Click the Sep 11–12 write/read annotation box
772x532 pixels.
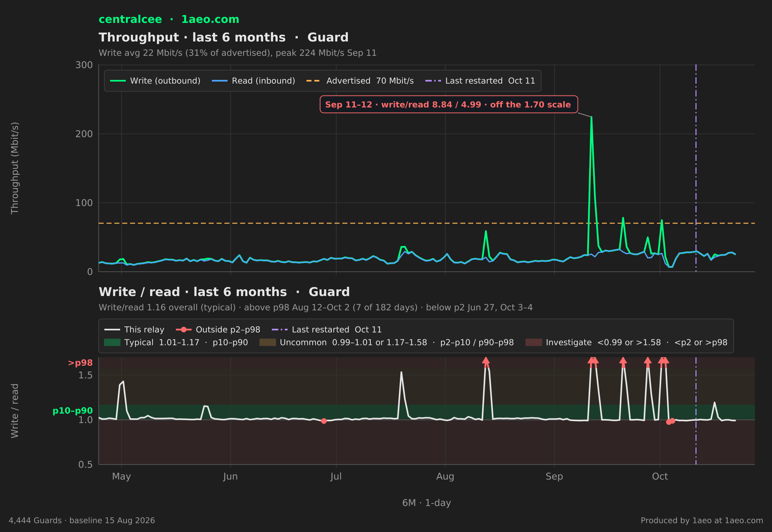[x=449, y=104]
